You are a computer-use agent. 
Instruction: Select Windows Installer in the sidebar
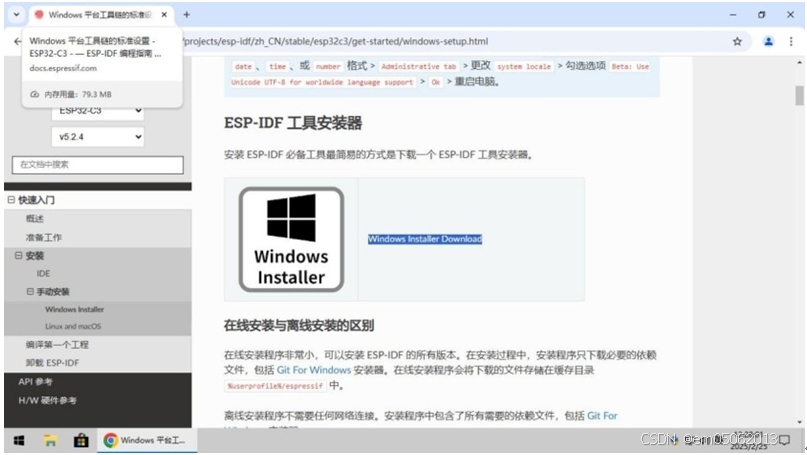(75, 309)
